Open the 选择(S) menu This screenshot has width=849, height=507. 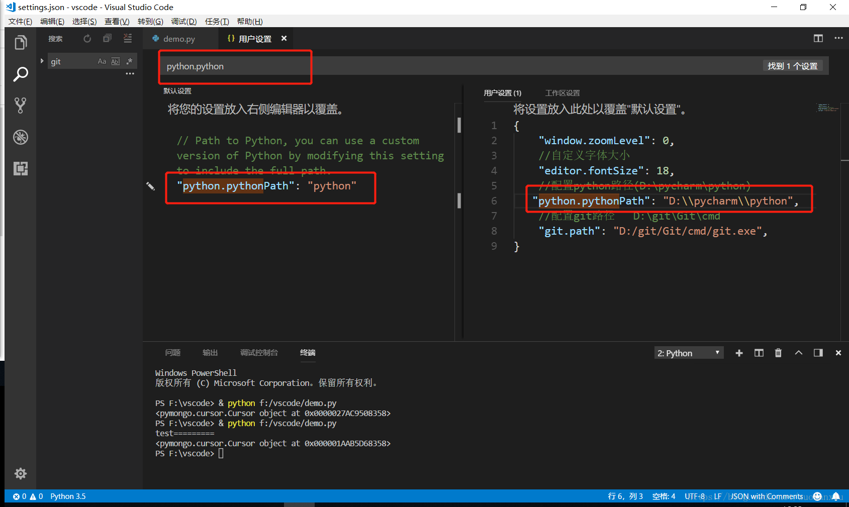pyautogui.click(x=84, y=21)
